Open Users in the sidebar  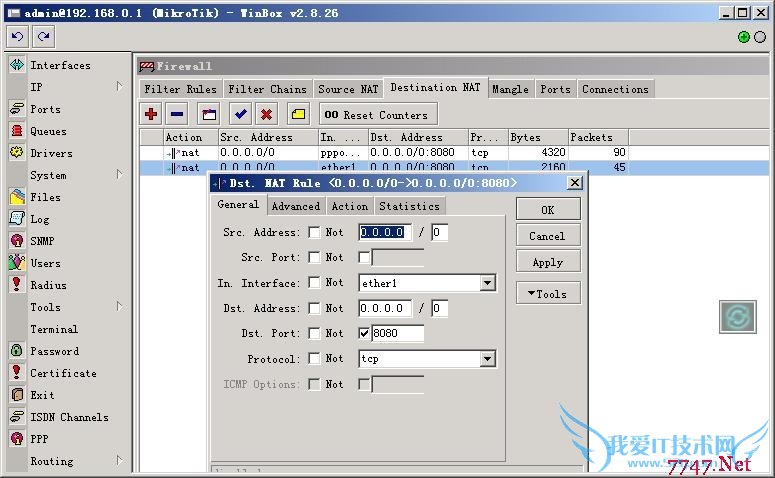tap(45, 263)
